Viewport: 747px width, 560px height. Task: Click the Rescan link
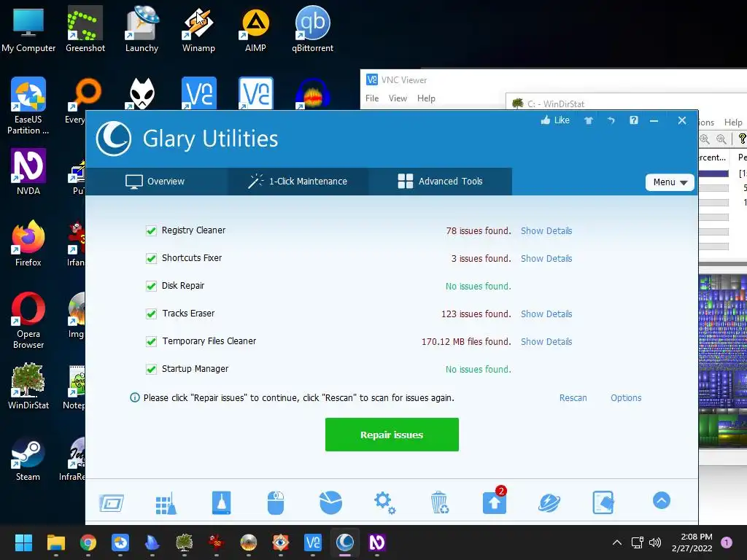click(573, 397)
